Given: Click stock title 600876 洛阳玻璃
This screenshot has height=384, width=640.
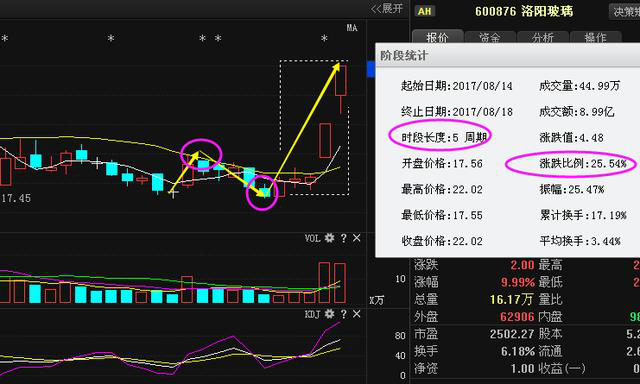Looking at the screenshot, I should 524,11.
